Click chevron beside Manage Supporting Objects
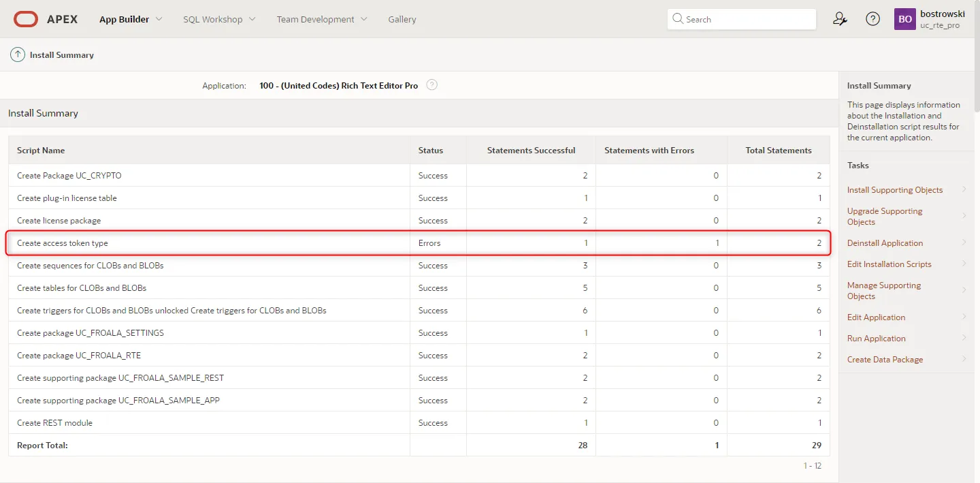The image size is (980, 483). (964, 290)
